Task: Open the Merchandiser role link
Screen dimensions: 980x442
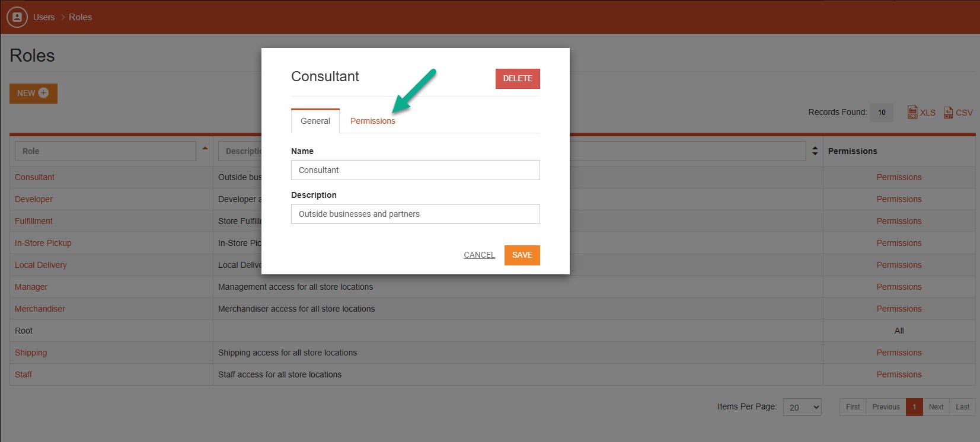Action: pos(40,309)
